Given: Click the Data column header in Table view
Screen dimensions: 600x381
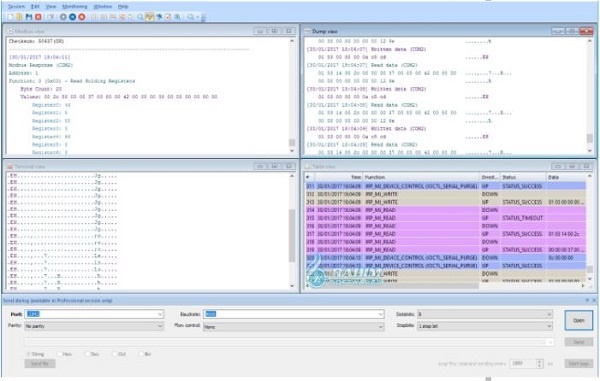Looking at the screenshot, I should [566, 177].
